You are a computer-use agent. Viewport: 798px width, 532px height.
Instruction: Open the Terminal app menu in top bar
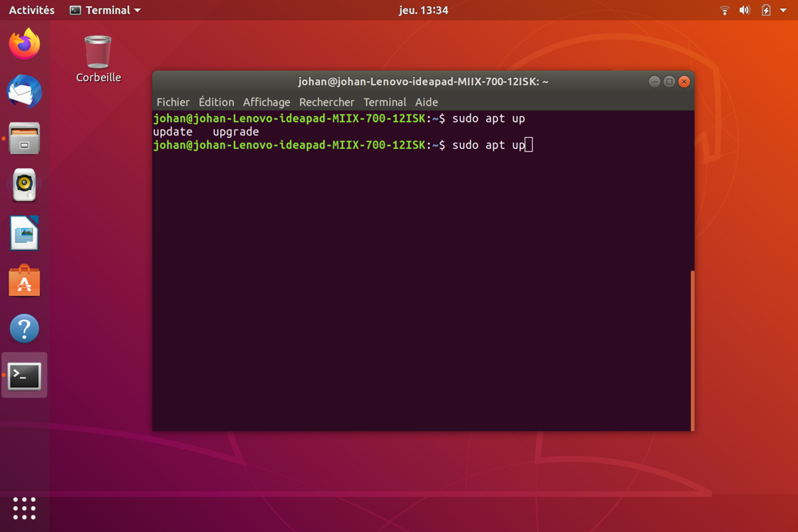tap(105, 10)
